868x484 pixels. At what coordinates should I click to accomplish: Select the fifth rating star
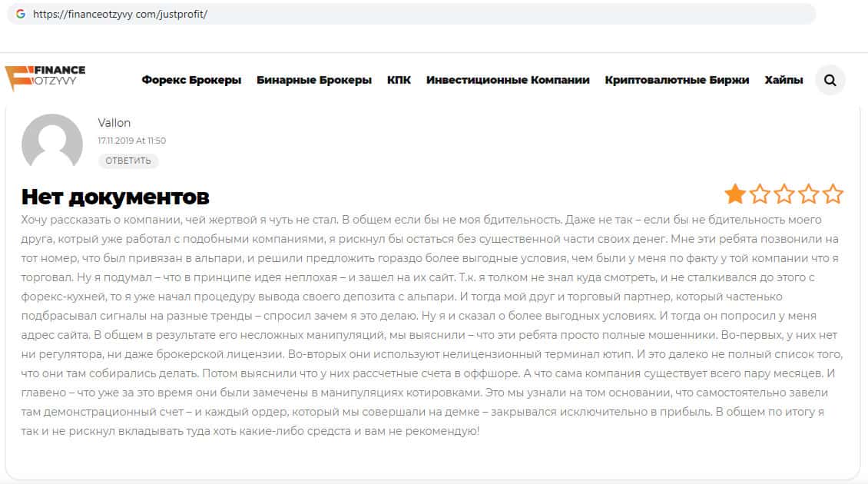point(833,194)
